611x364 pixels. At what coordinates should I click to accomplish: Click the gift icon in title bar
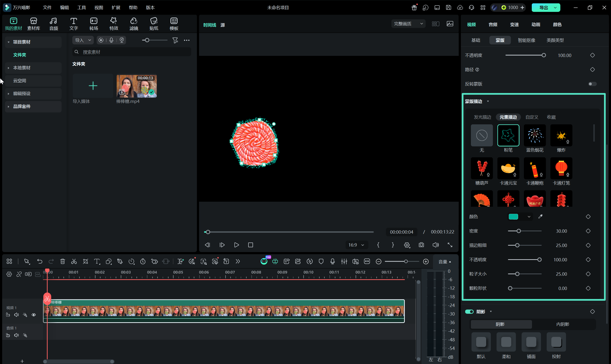pos(414,8)
